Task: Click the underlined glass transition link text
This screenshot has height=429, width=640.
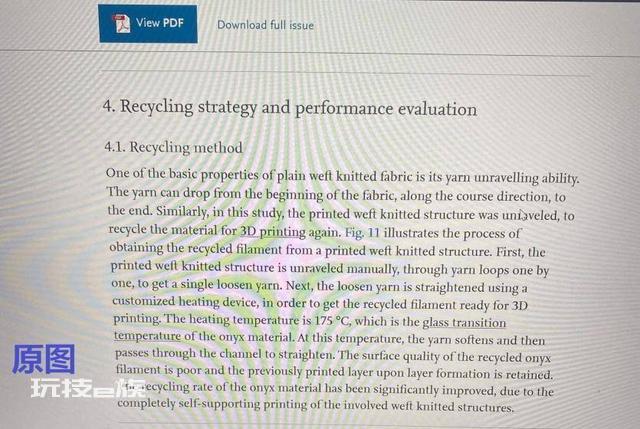Action: click(x=464, y=322)
